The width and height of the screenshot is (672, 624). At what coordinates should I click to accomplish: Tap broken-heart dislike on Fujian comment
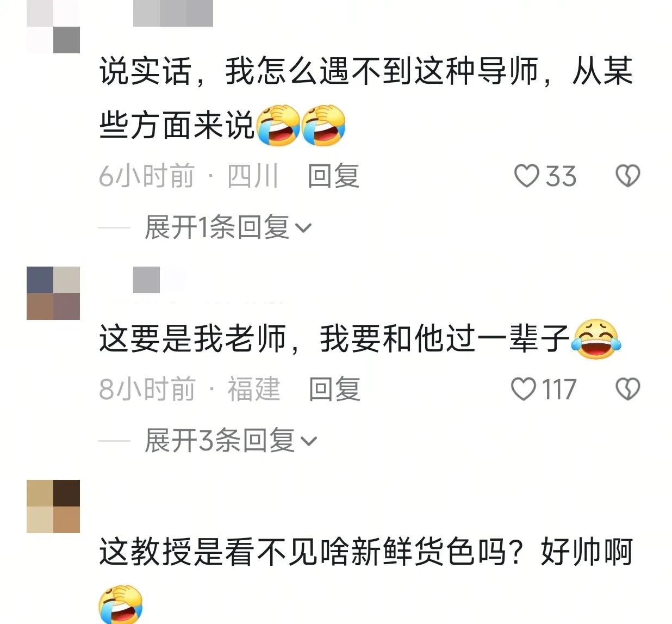tap(627, 390)
